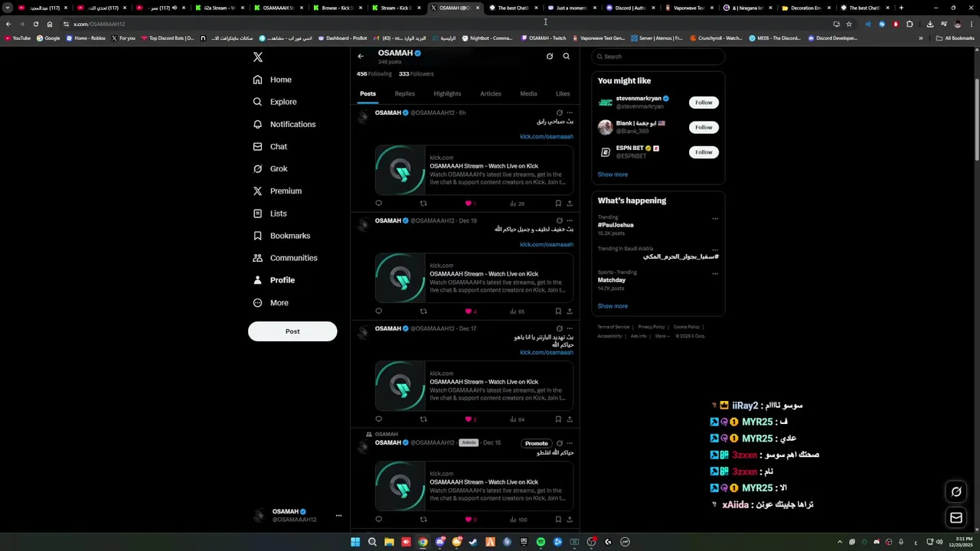Screen dimensions: 980x551
Task: Switch to the Media tab
Action: 528,93
